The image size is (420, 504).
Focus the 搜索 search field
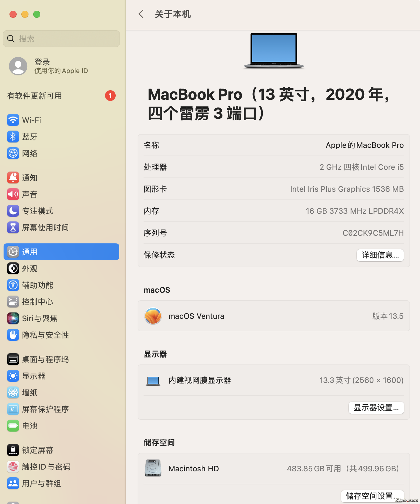(61, 39)
